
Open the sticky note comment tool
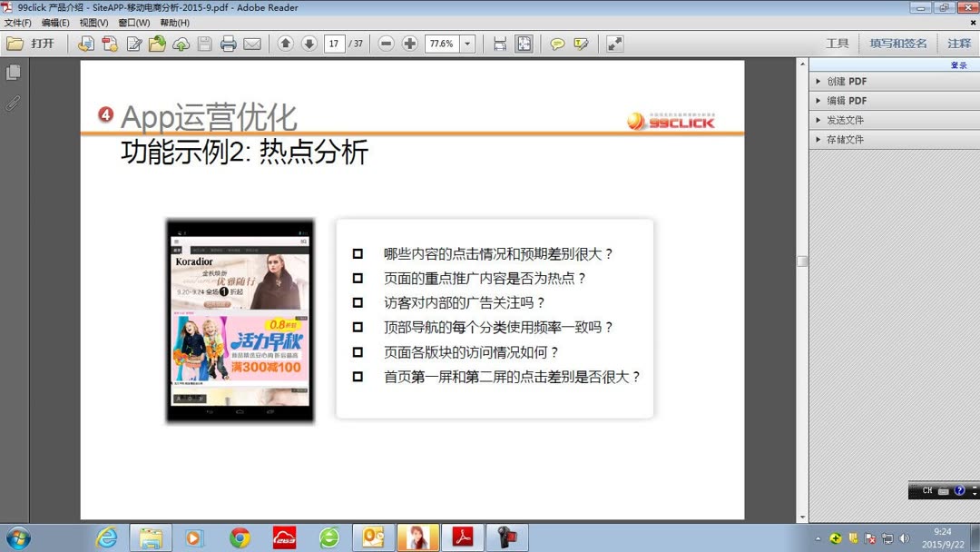(x=557, y=43)
